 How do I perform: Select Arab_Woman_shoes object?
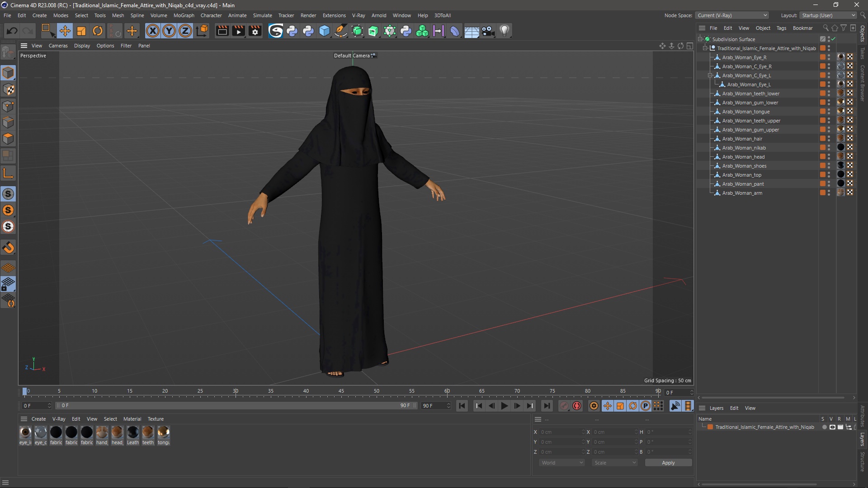[x=744, y=166]
